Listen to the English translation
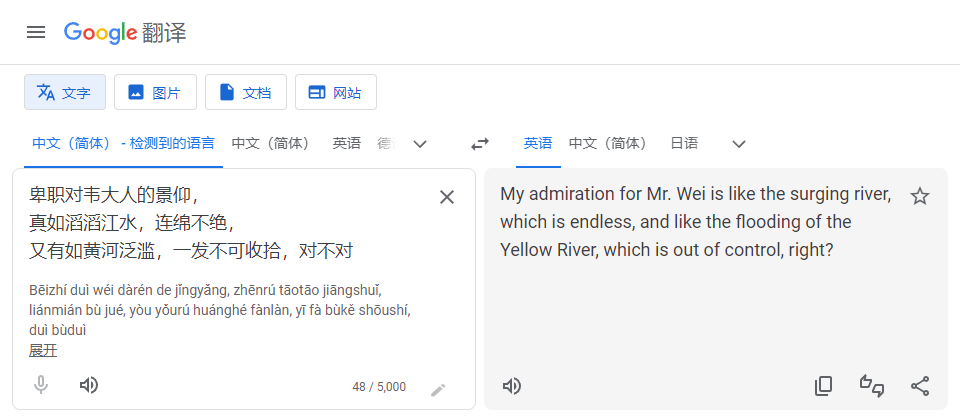Screen dimensions: 960x418 click(512, 386)
